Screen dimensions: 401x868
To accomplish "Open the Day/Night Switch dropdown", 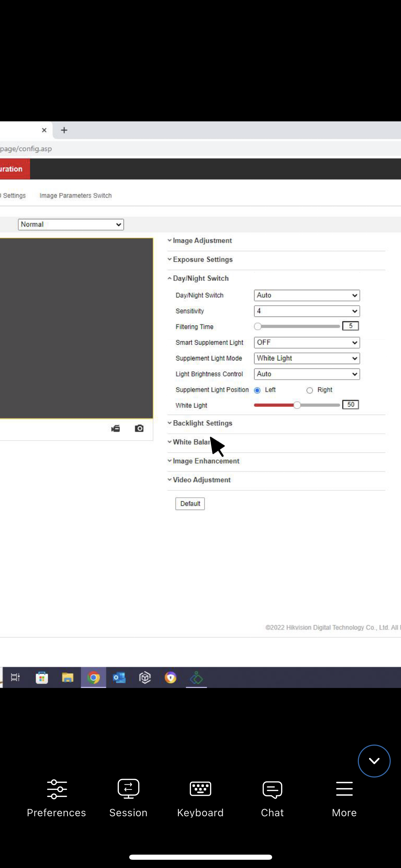I will pos(307,296).
